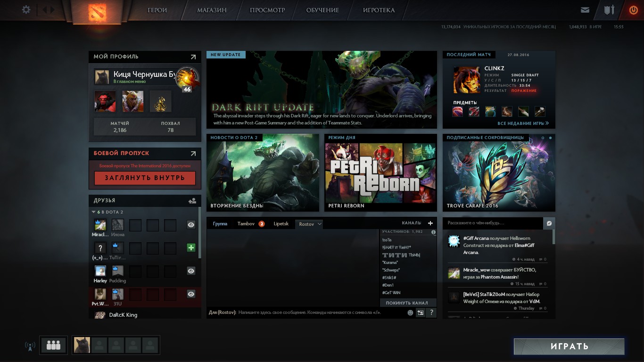Open the Просмотр menu
This screenshot has height=362, width=644.
267,10
